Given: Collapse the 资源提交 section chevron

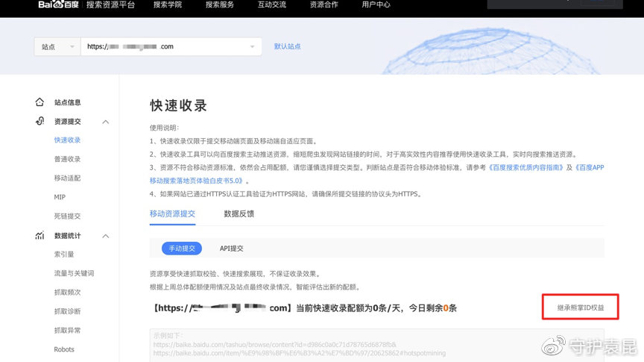Looking at the screenshot, I should click(x=106, y=122).
